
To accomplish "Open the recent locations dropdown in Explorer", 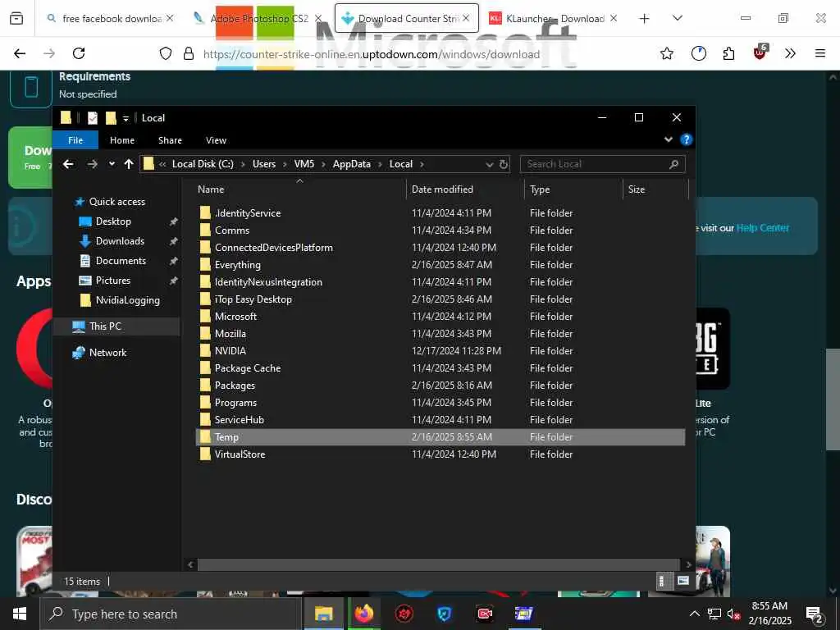I will tap(112, 164).
